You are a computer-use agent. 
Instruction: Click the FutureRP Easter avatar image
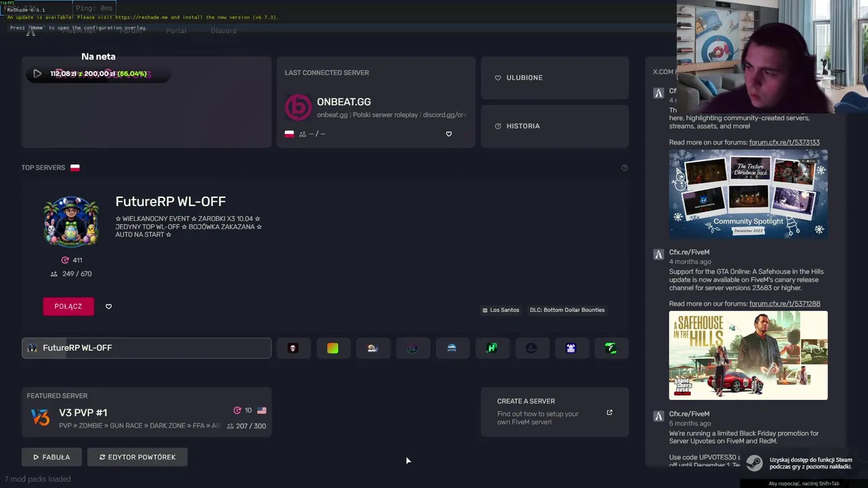point(71,222)
